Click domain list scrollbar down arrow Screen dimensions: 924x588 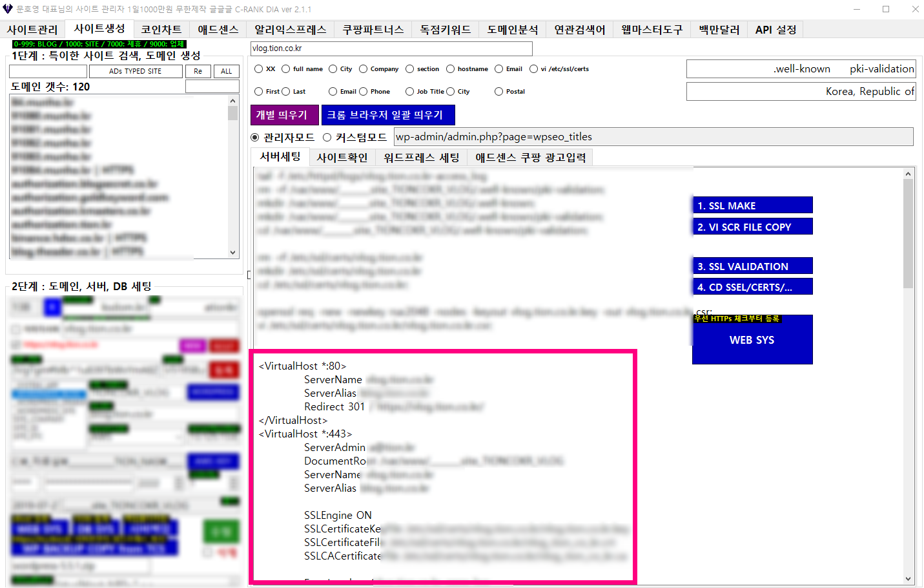click(x=233, y=253)
